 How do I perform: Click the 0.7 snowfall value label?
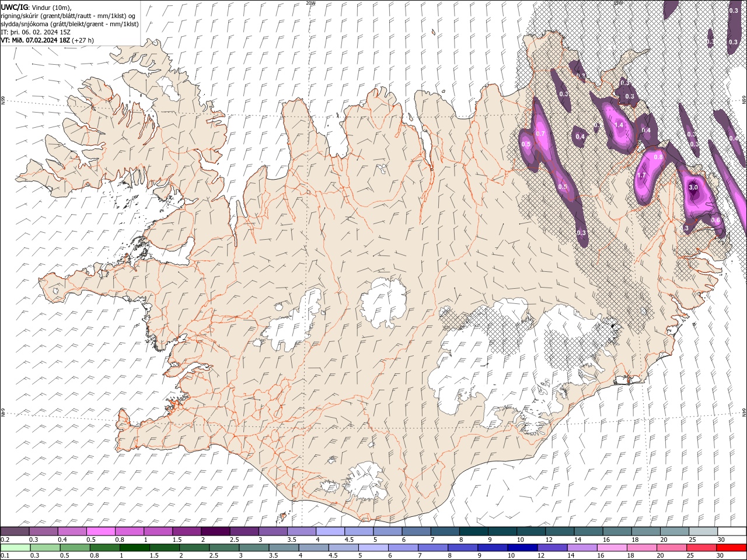click(x=540, y=134)
